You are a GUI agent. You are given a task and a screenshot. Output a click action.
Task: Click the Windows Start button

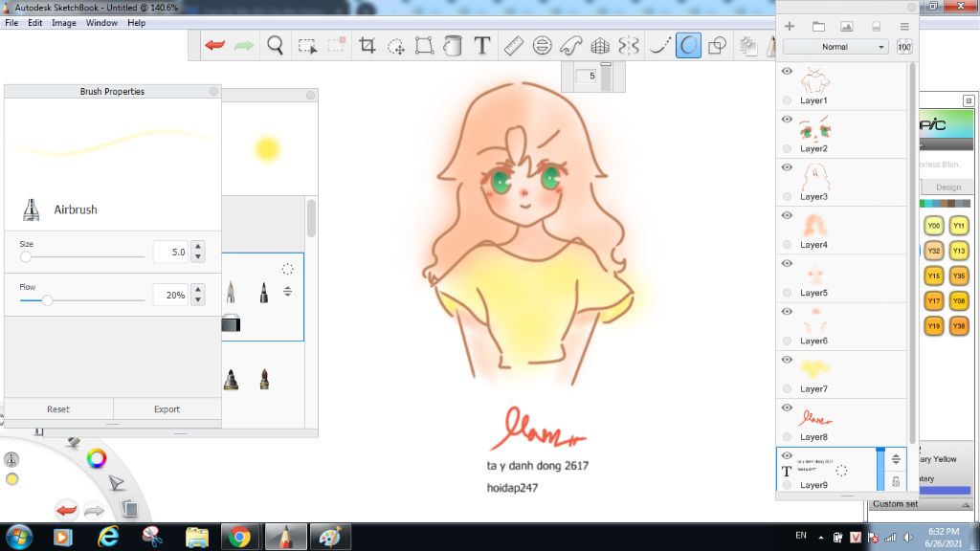(x=19, y=538)
